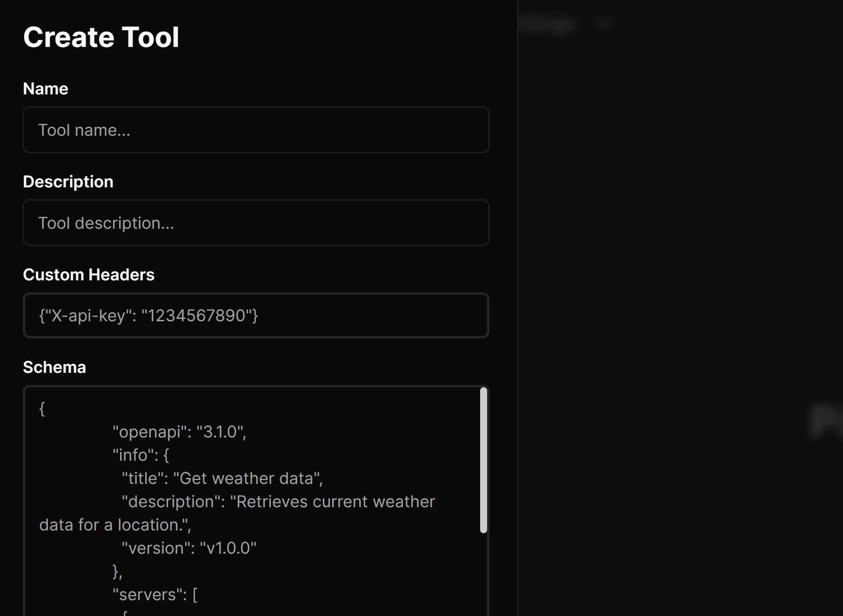Click the Name field label
The height and width of the screenshot is (616, 843).
point(45,88)
